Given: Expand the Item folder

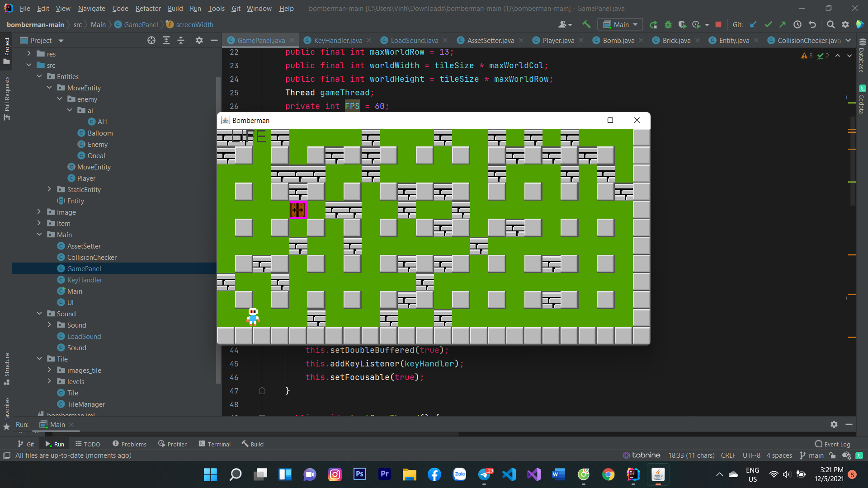Looking at the screenshot, I should 39,223.
